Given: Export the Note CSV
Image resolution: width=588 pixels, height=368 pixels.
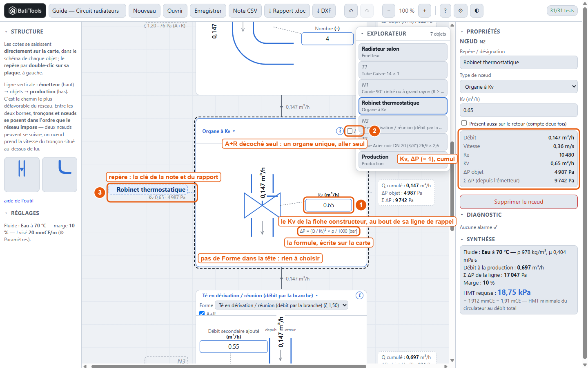Looking at the screenshot, I should tap(245, 11).
